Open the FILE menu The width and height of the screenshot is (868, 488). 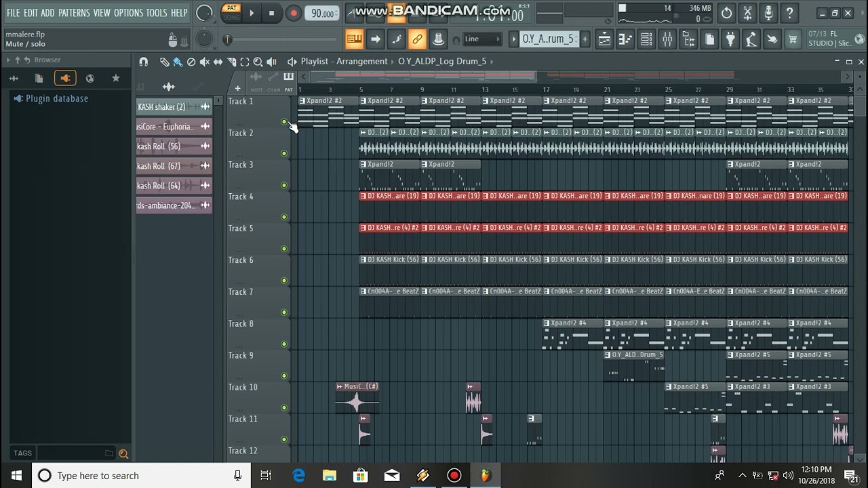[13, 13]
